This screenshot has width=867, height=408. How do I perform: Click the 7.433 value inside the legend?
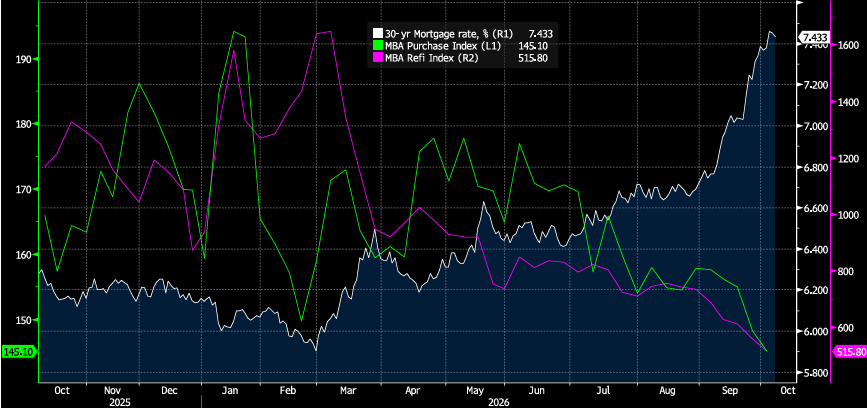540,34
